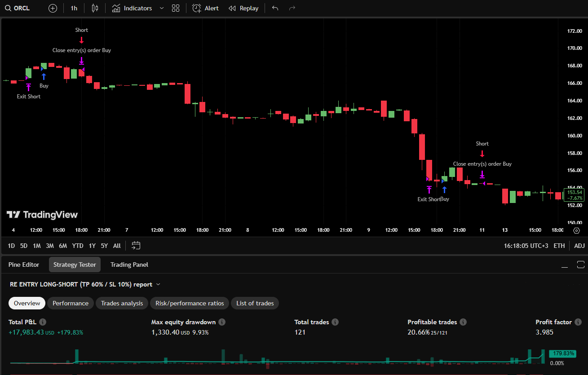Open the layout grid icon
Screen dimensions: 588x375
click(x=176, y=8)
